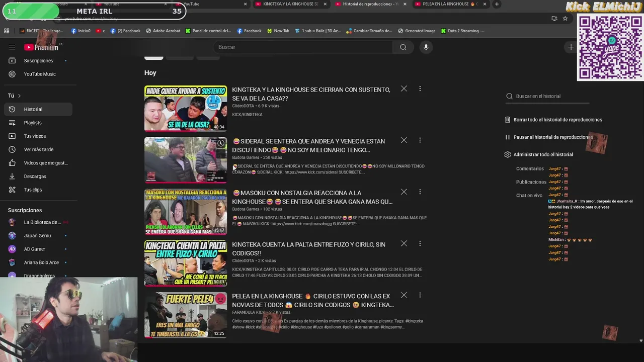
Task: Open options menu for PELEA EN LA KINGHOUSE video
Action: (x=420, y=295)
